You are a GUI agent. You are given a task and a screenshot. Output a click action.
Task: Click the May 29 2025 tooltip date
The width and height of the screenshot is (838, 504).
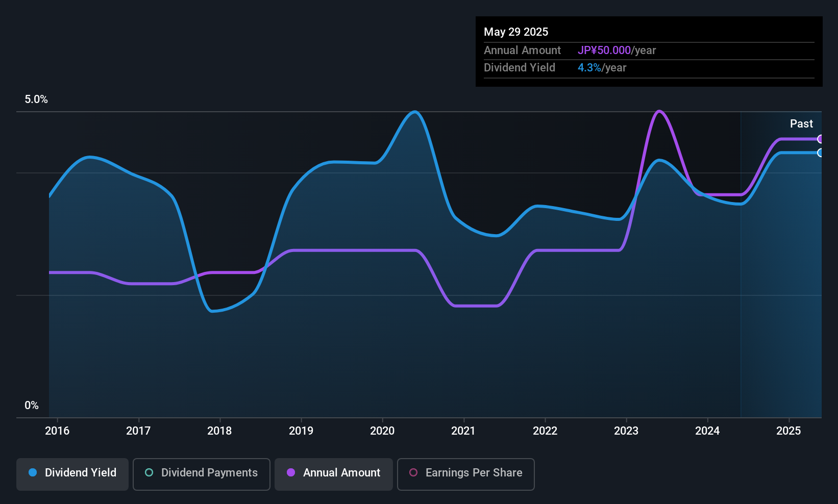pyautogui.click(x=516, y=32)
